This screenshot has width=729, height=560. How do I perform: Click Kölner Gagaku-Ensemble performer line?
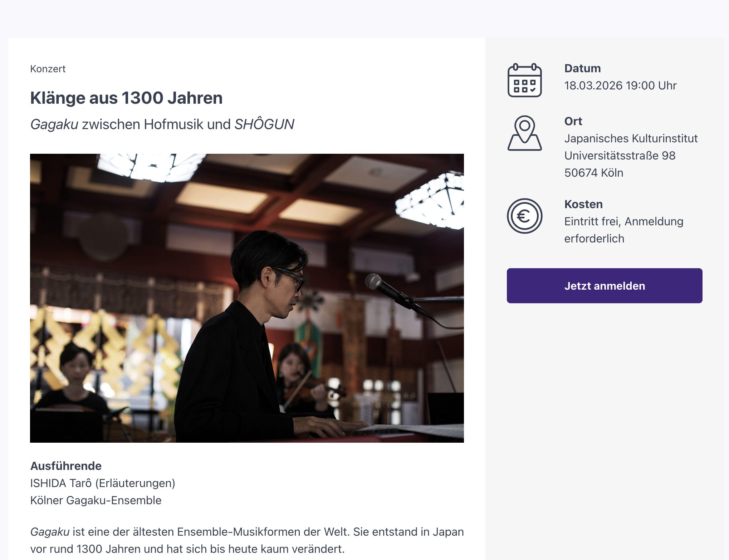click(96, 500)
